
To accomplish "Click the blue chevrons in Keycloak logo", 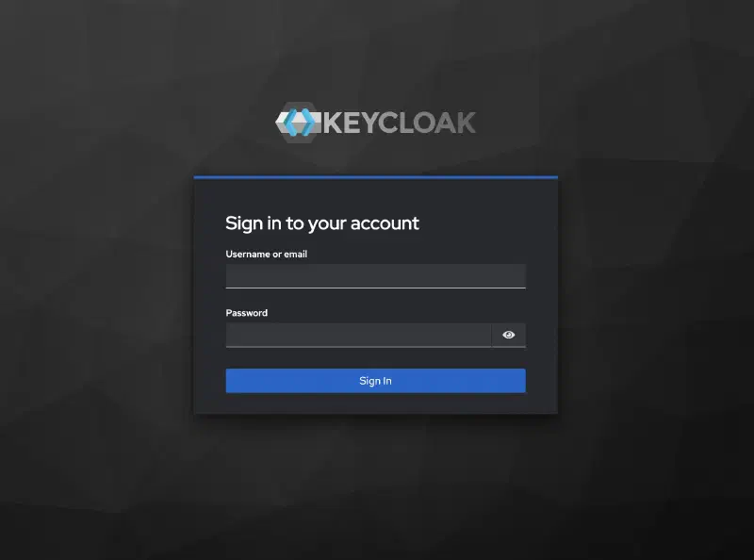I will pos(299,123).
